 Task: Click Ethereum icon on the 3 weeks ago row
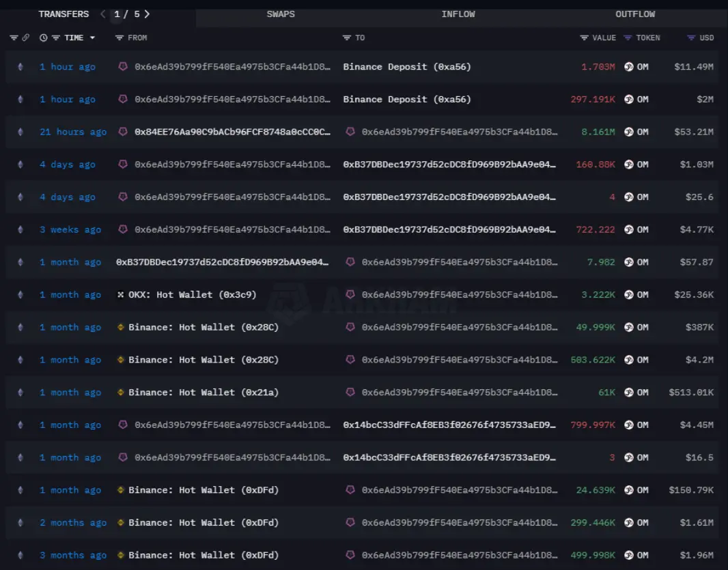tap(20, 229)
